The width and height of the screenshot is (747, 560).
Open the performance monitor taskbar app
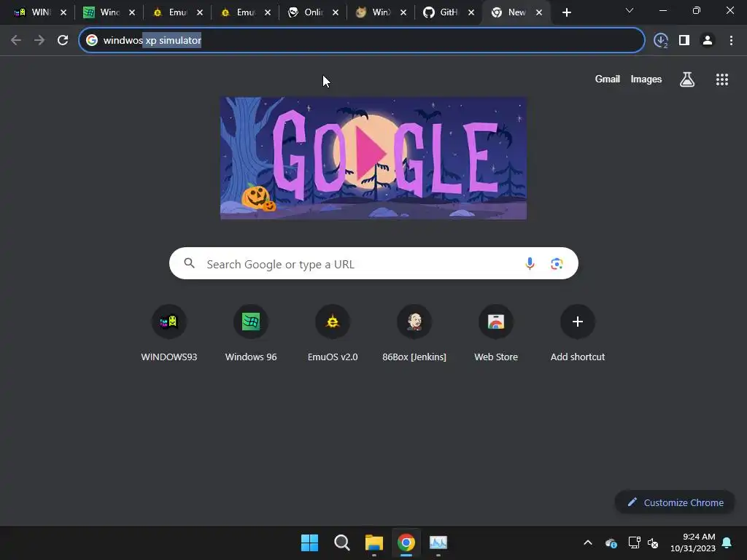[438, 542]
